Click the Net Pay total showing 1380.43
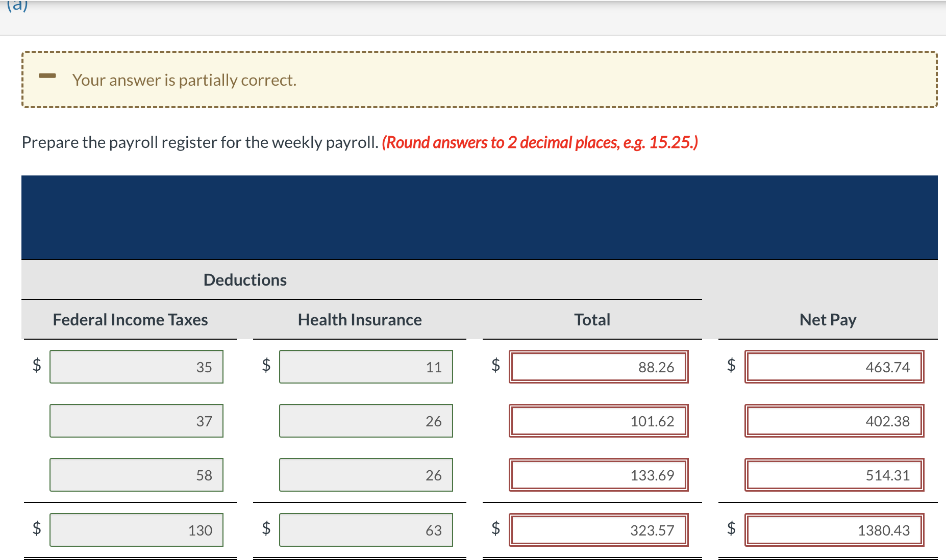The width and height of the screenshot is (946, 560). coord(834,530)
